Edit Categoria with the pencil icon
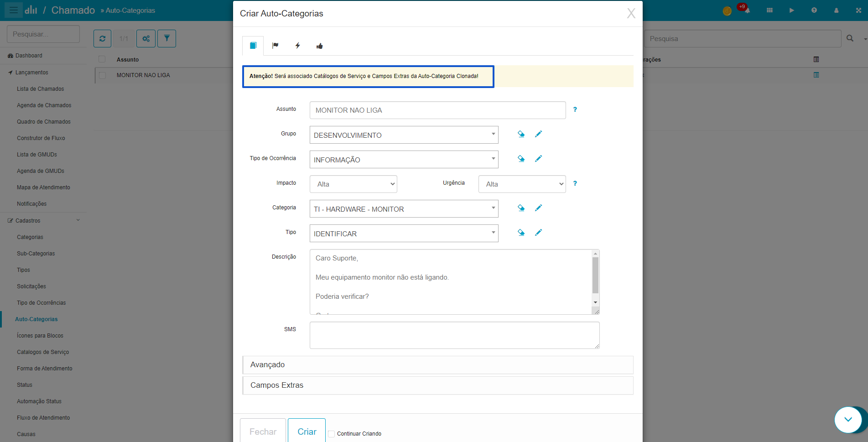Screen dimensions: 868x442 (538, 208)
